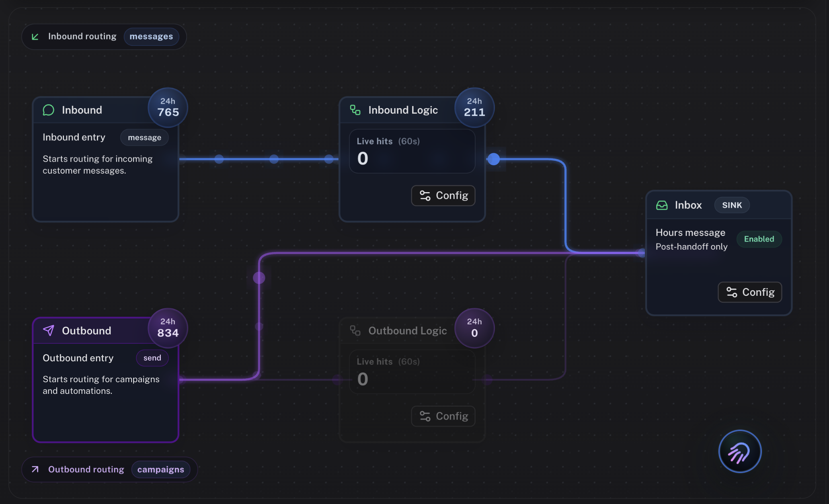This screenshot has height=504, width=829.
Task: Open Config on the Inbound Logic node
Action: (x=443, y=196)
